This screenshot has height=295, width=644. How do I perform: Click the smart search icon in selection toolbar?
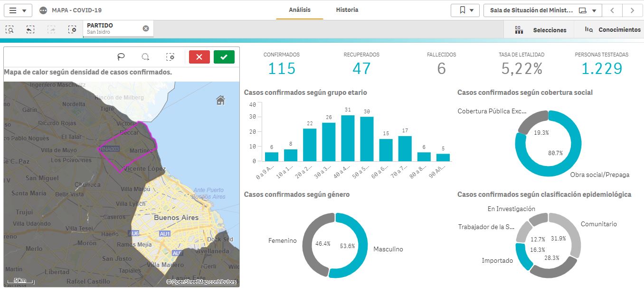coord(9,29)
